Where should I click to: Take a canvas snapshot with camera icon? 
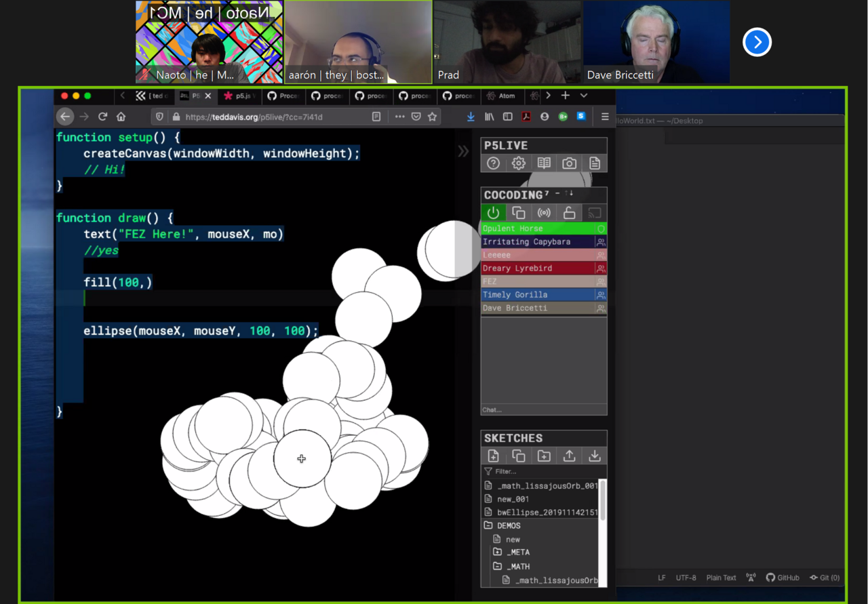(569, 163)
